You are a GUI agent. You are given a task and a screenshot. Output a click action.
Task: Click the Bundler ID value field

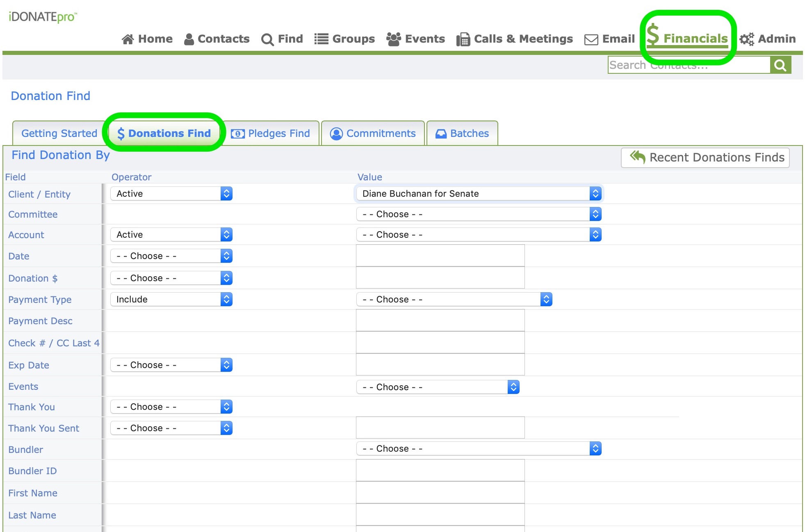[x=440, y=471]
